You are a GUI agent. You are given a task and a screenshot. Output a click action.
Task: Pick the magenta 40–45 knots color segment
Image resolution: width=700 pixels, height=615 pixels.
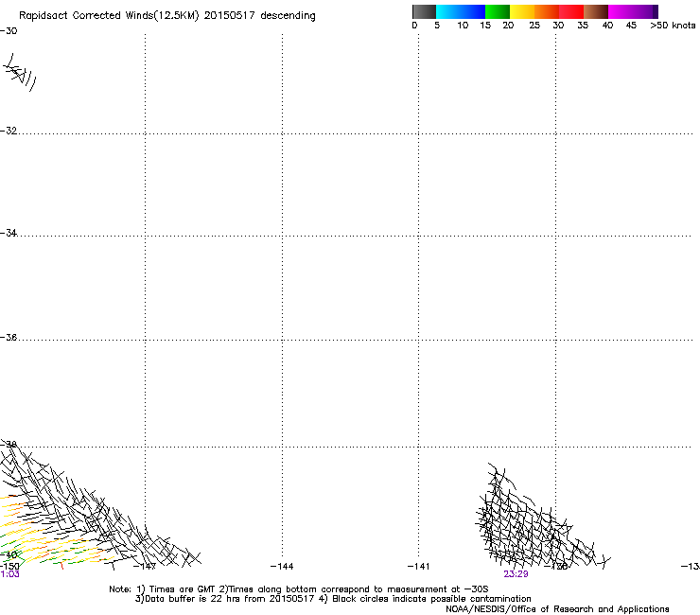click(621, 11)
